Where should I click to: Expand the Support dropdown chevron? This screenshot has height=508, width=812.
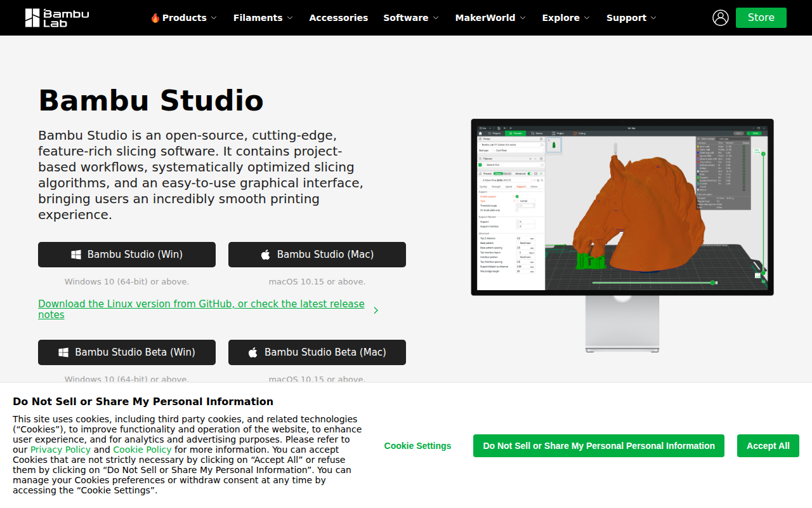point(653,18)
